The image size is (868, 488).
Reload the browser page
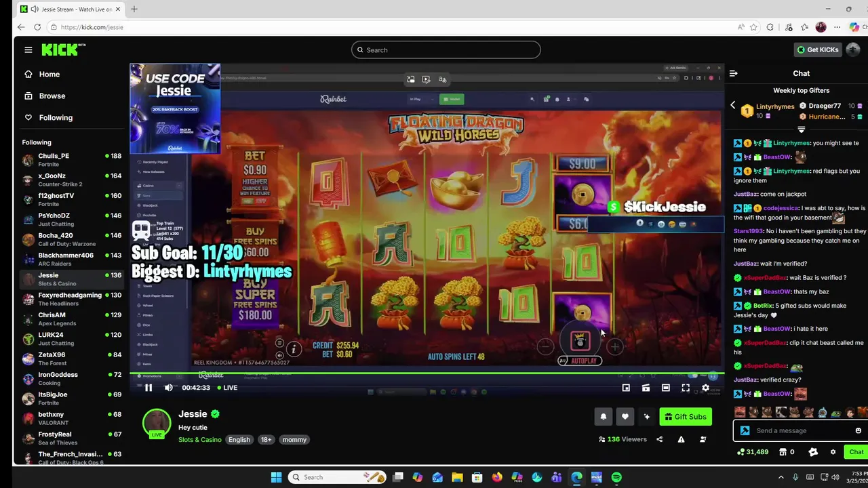coord(37,27)
